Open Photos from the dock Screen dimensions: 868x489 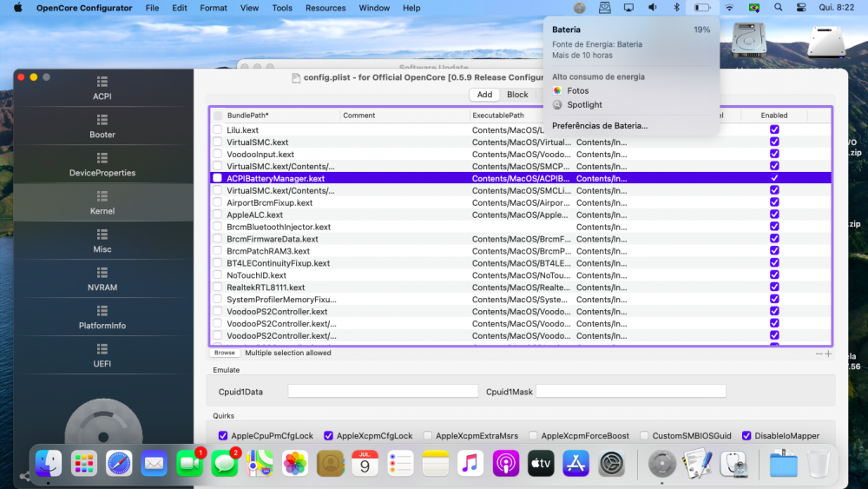click(x=294, y=464)
